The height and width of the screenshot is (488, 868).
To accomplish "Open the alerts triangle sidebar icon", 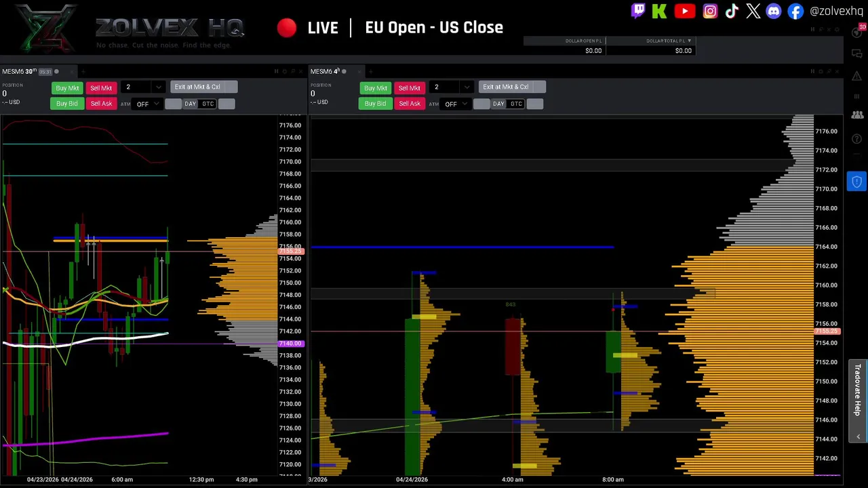I will tap(857, 75).
